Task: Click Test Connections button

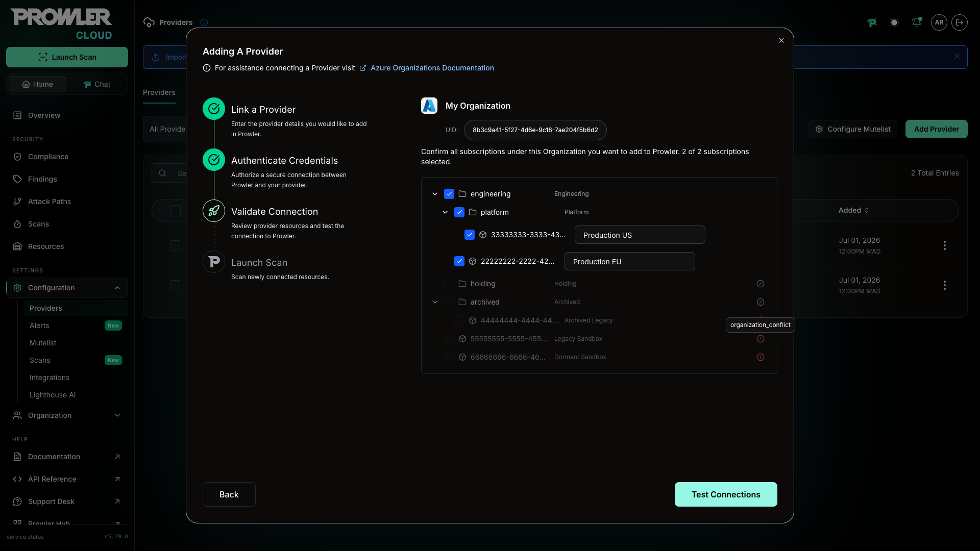Action: click(x=726, y=494)
